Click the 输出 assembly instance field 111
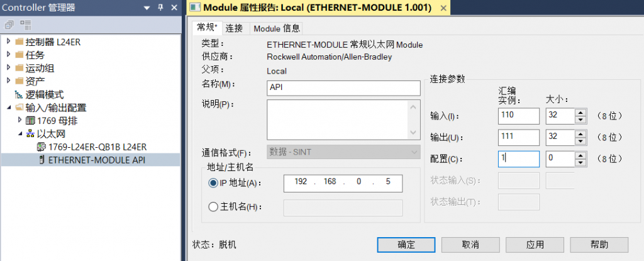This screenshot has width=644, height=261. 518,137
